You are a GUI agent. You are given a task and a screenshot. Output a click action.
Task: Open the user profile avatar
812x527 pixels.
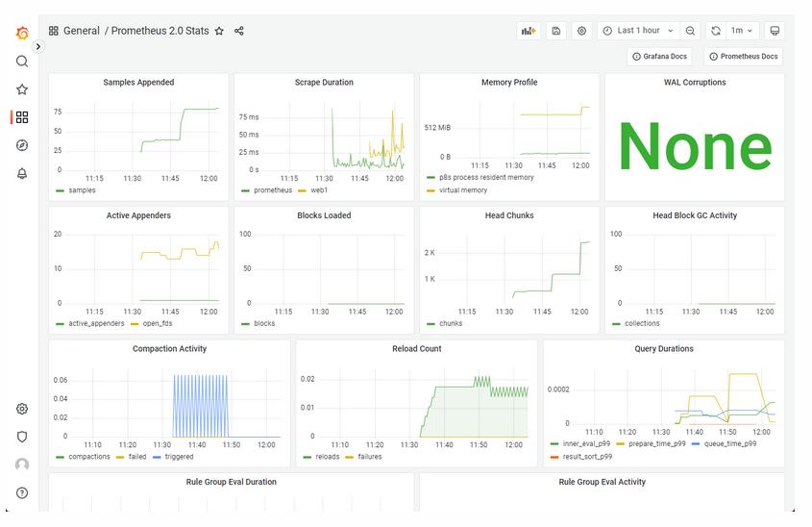(22, 464)
